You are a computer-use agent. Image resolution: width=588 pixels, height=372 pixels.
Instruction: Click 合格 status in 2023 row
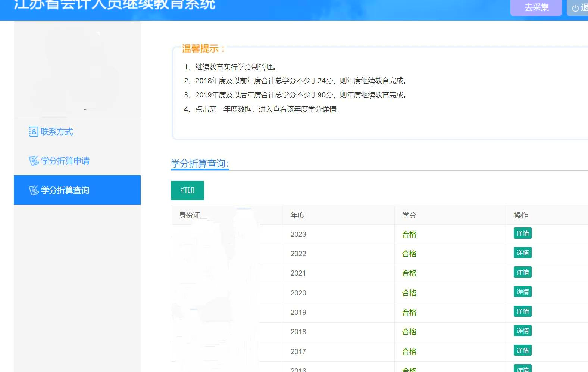409,235
